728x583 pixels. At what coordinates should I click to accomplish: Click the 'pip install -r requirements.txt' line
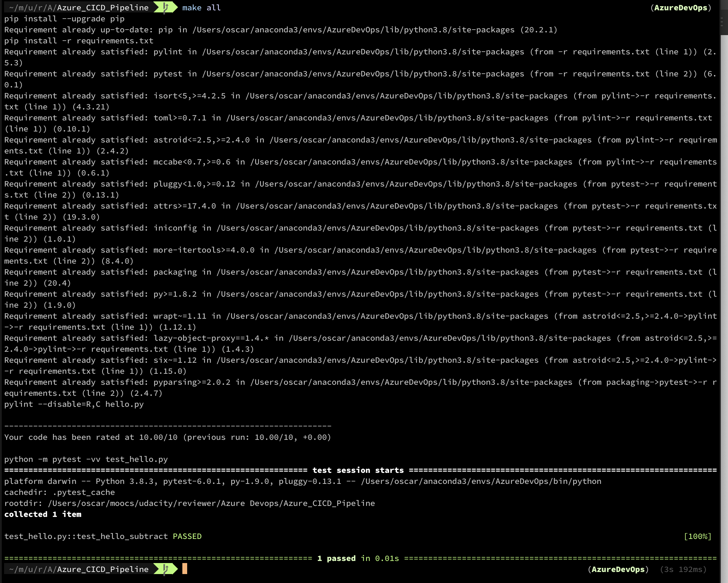[78, 41]
